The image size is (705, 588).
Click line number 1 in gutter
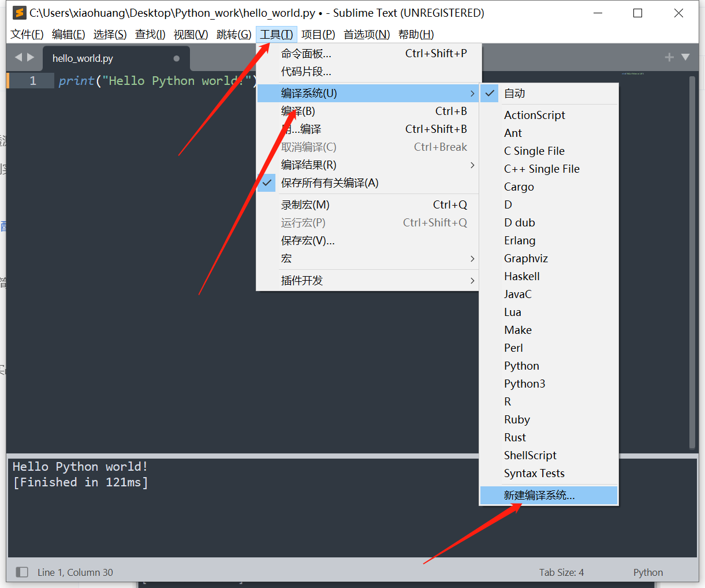[x=33, y=81]
